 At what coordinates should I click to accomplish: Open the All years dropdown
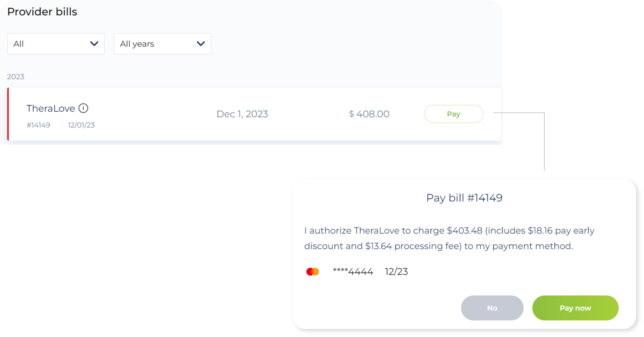162,44
